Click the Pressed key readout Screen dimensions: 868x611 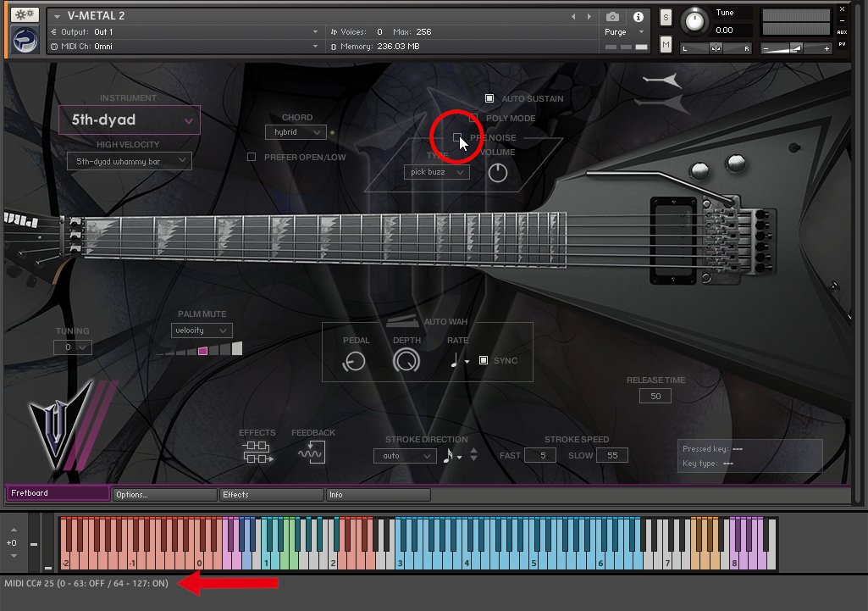point(712,448)
